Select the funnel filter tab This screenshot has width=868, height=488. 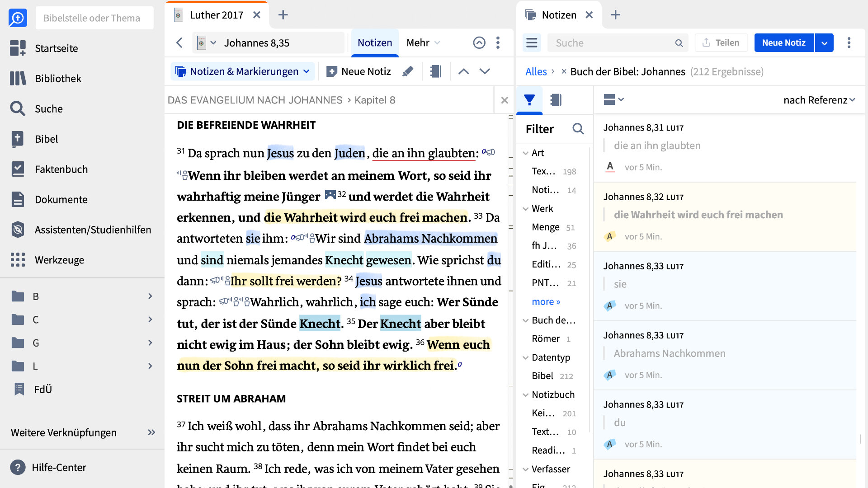pos(529,100)
